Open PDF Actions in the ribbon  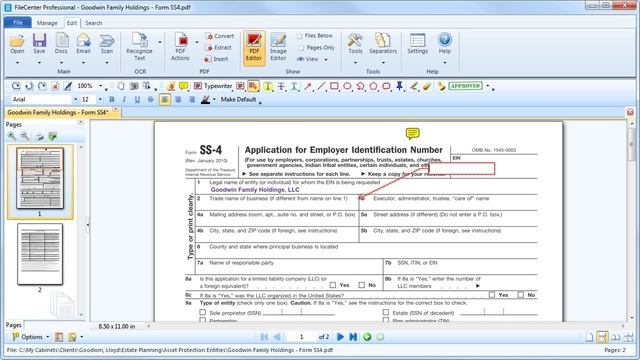click(x=180, y=47)
